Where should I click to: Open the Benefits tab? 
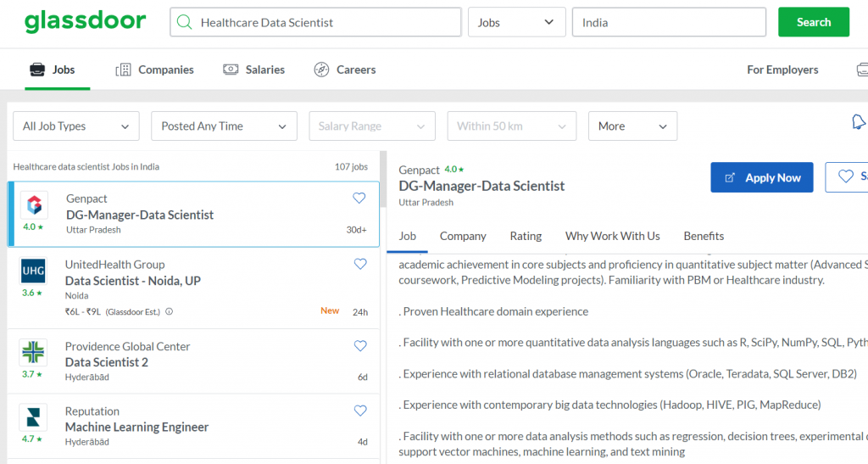pos(704,236)
